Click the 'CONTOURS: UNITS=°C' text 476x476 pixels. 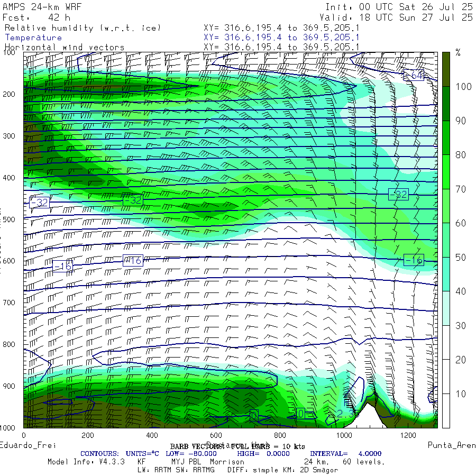[120, 454]
